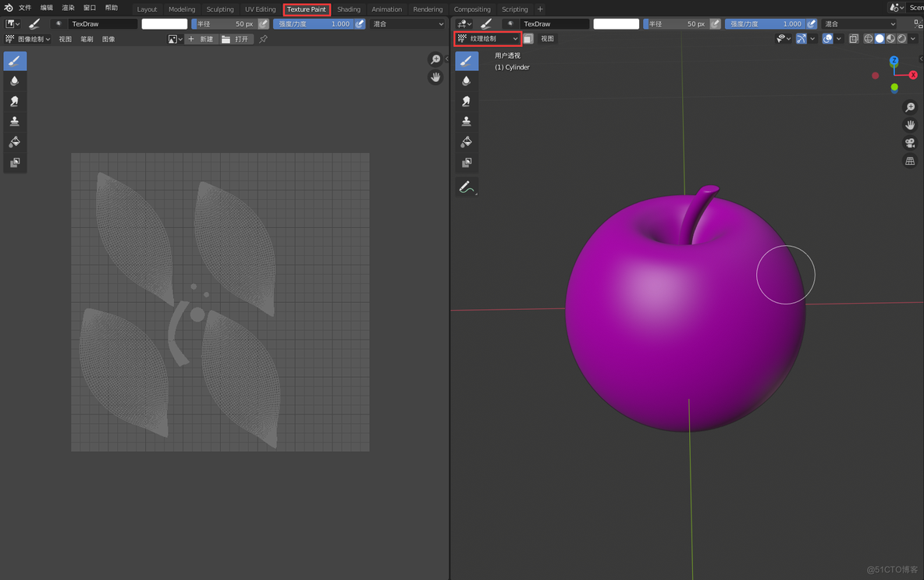Click 新建 to create new image
This screenshot has width=924, height=580.
[x=201, y=39]
